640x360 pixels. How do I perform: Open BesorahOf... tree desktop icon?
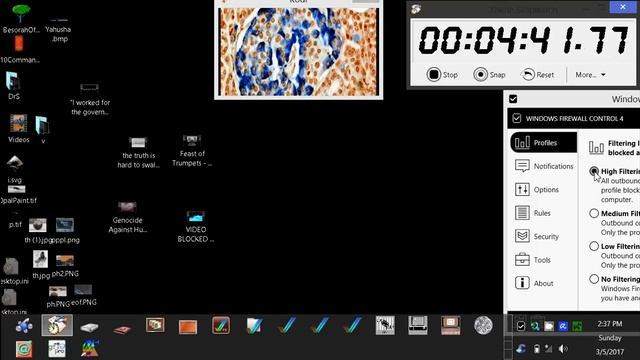pos(20,19)
